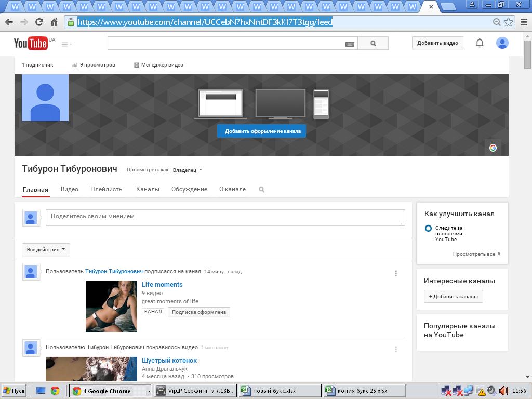The width and height of the screenshot is (532, 399).
Task: Click the page vertical scrollbar thumb
Action: click(528, 54)
